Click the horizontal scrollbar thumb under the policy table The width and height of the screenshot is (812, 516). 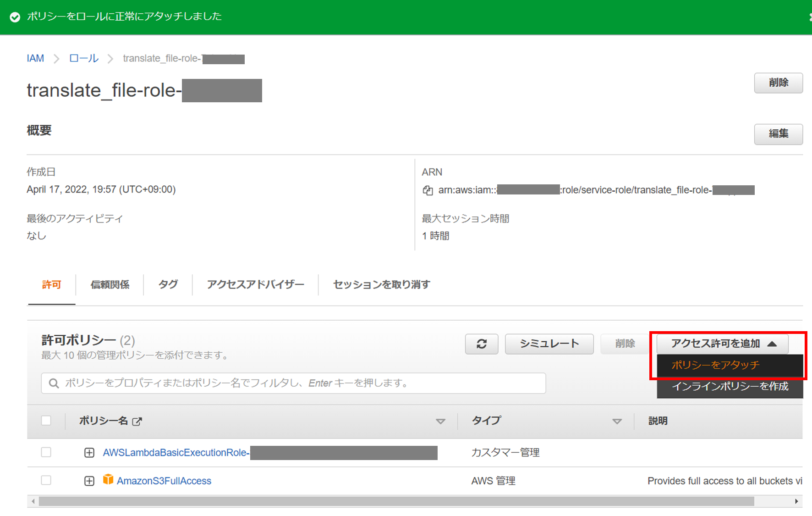[x=396, y=501]
